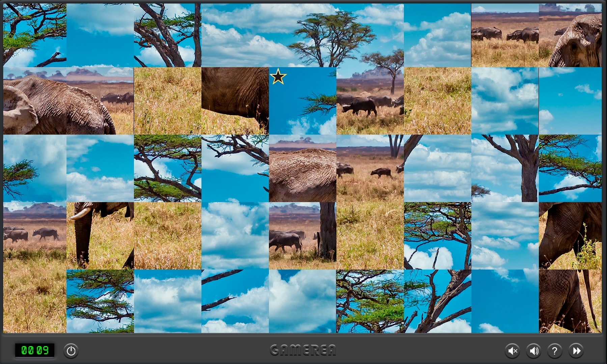
Task: Select the tile showing the elephant's ear
Action: click(x=35, y=101)
